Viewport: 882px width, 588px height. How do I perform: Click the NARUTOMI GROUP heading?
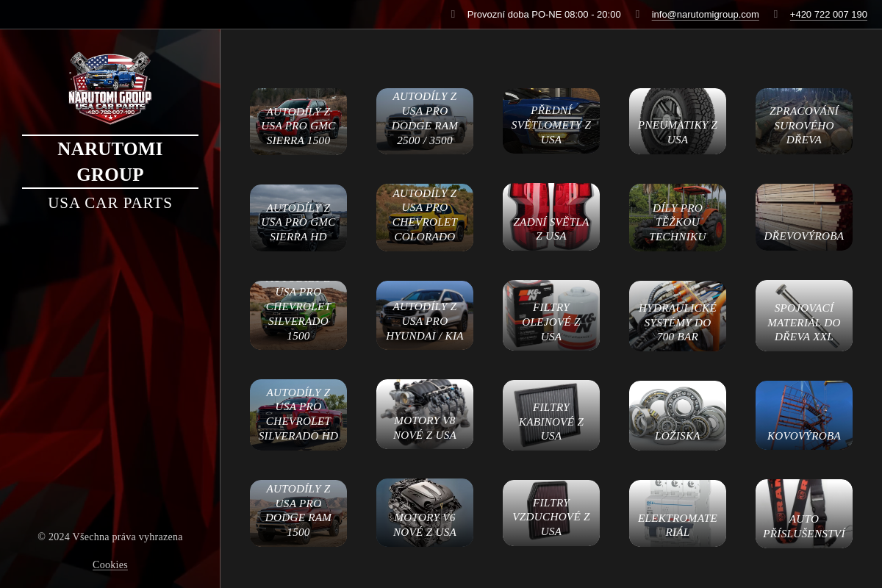coord(110,162)
